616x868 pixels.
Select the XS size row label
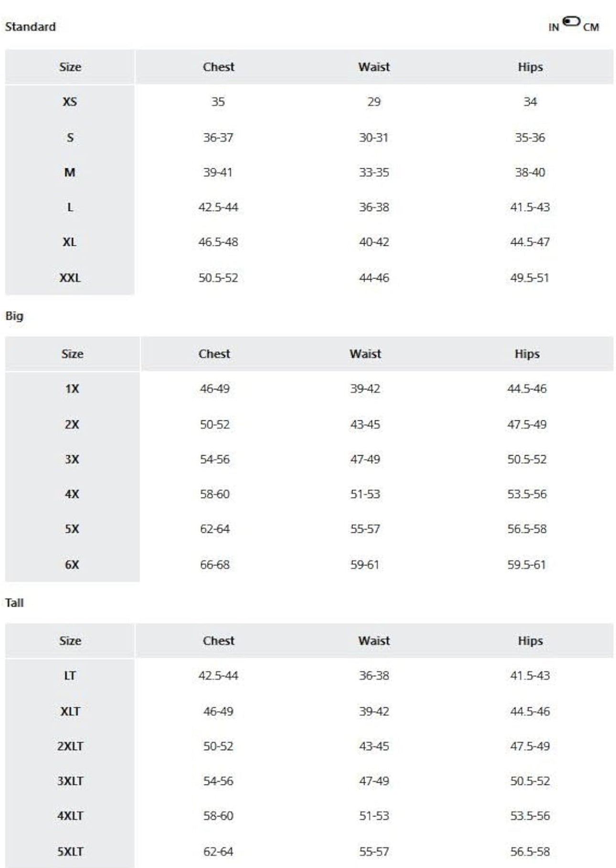[x=70, y=102]
